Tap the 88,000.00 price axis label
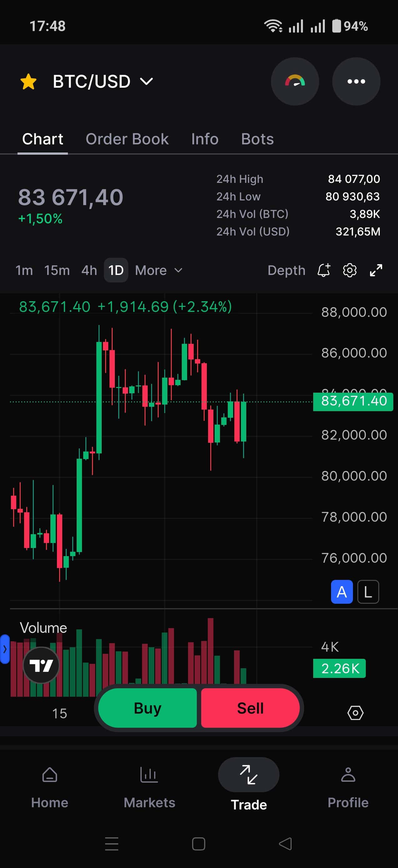Screen dimensions: 398x868 coord(354,312)
